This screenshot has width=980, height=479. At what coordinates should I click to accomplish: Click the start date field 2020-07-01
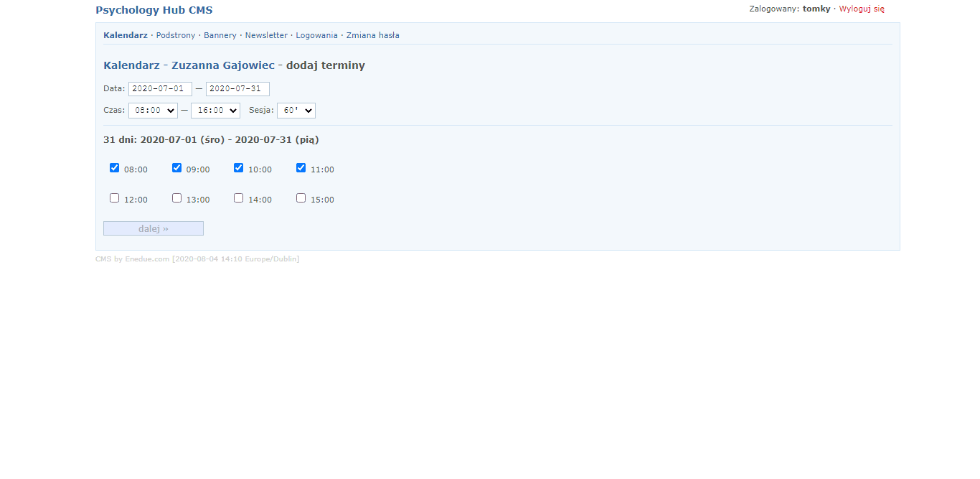(160, 89)
